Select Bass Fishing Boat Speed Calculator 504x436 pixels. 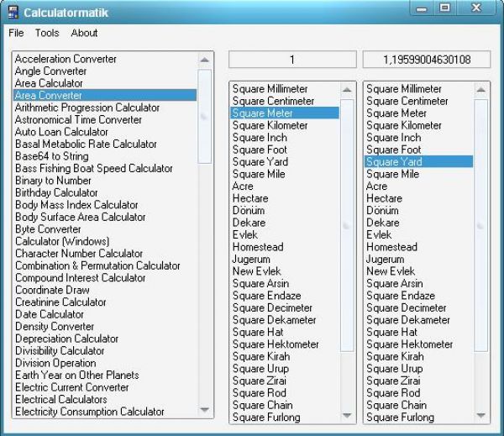[105, 169]
